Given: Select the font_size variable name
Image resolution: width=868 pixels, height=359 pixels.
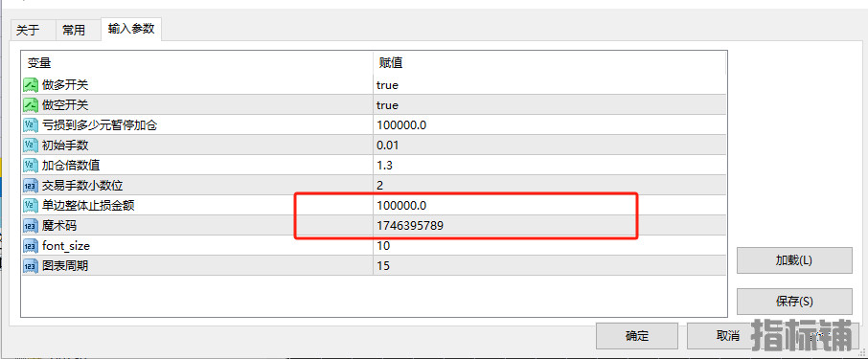Looking at the screenshot, I should (66, 246).
